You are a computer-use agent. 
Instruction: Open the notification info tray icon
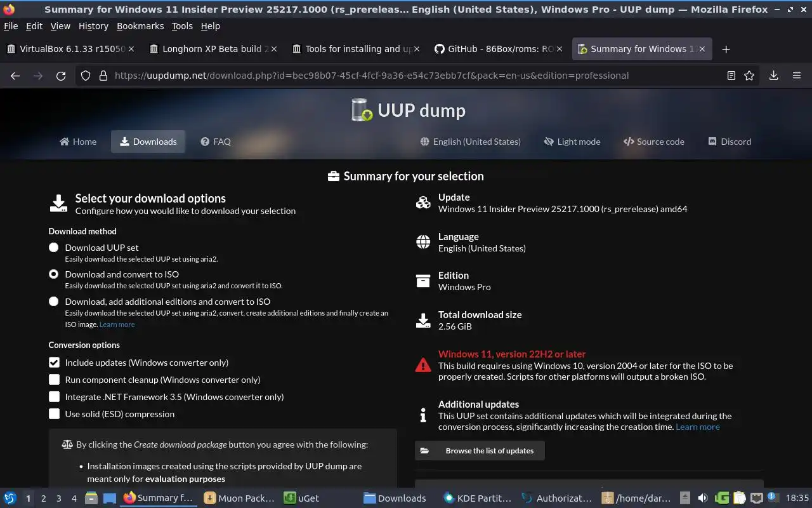click(773, 497)
